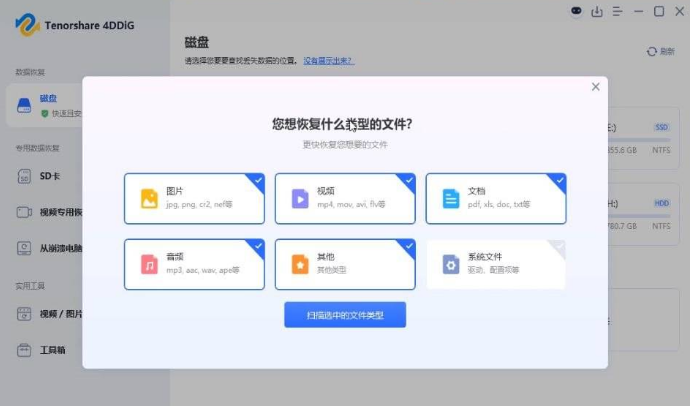The width and height of the screenshot is (690, 406).
Task: Click the '780.7 GB' drive size text
Action: 622,227
